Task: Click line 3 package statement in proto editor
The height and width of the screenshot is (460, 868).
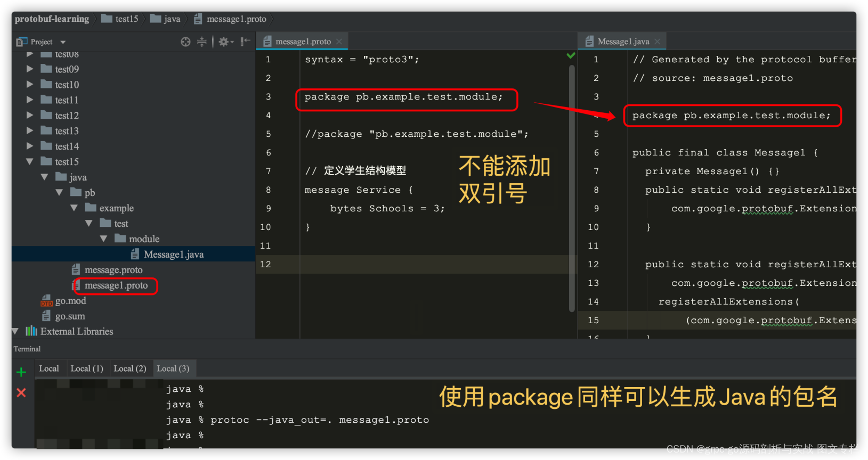Action: [x=403, y=97]
